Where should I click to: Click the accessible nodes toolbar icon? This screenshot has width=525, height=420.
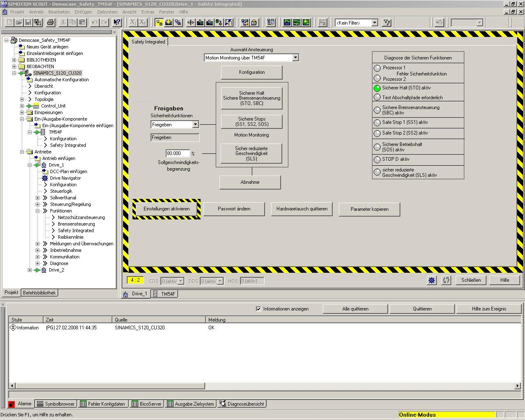tap(245, 23)
